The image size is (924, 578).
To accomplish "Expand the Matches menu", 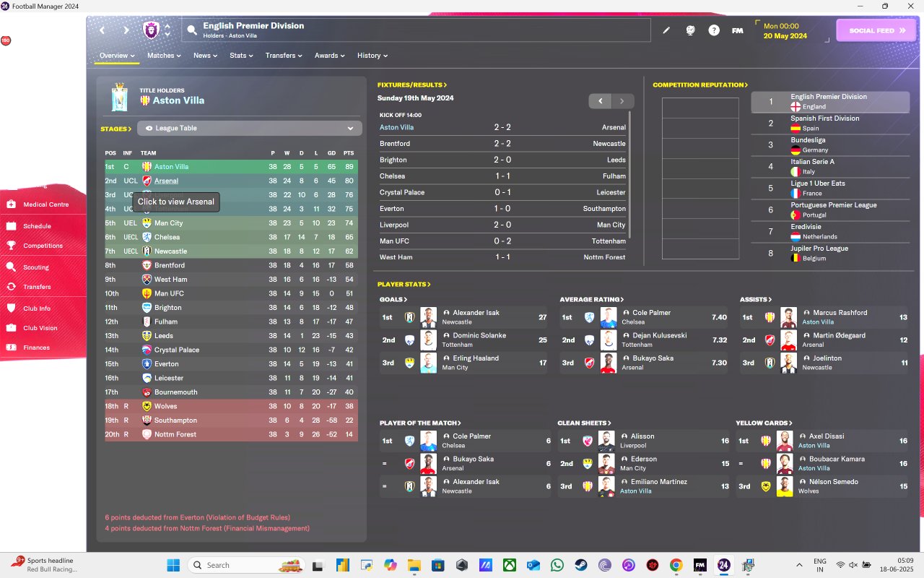I will point(165,56).
